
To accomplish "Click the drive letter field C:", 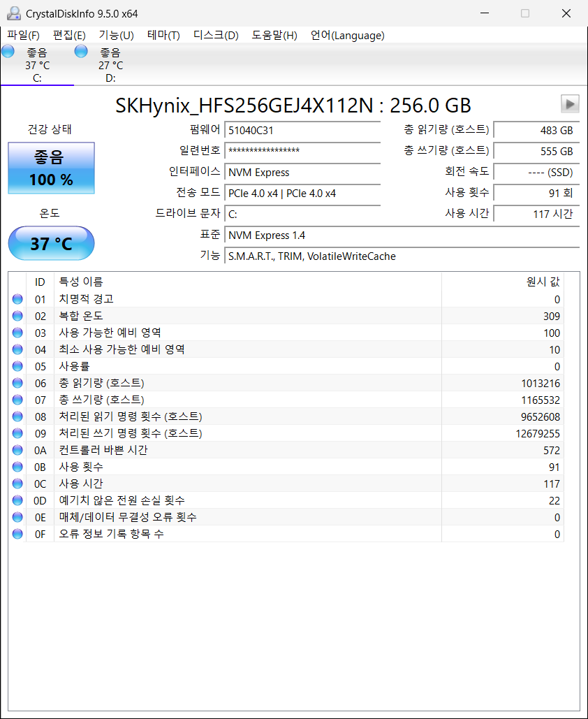I will tap(302, 214).
